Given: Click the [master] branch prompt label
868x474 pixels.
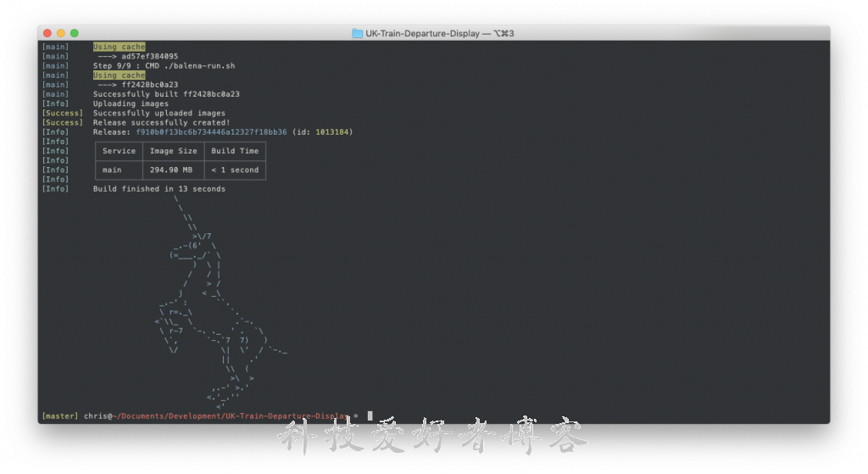Looking at the screenshot, I should [x=60, y=415].
